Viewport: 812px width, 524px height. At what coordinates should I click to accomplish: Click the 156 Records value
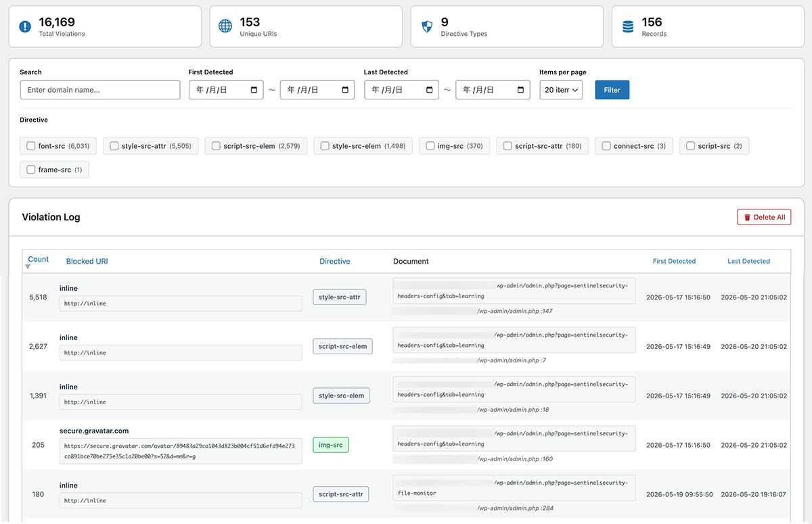click(652, 22)
